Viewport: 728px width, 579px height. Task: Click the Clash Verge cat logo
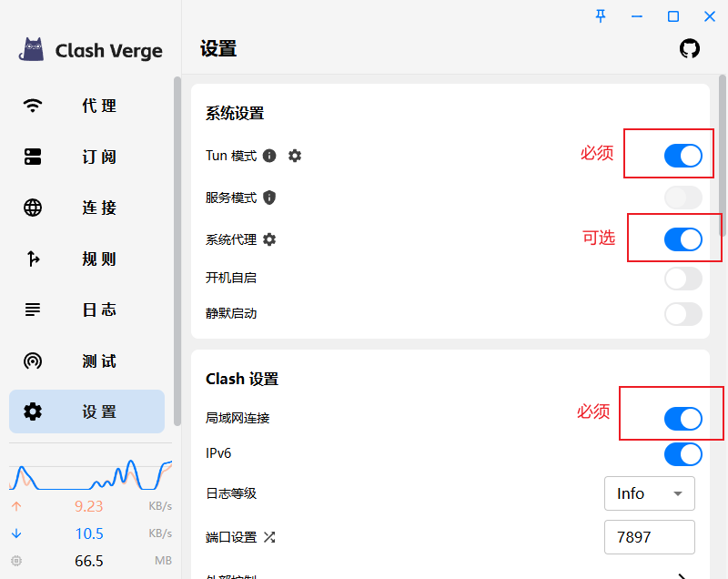pos(32,49)
